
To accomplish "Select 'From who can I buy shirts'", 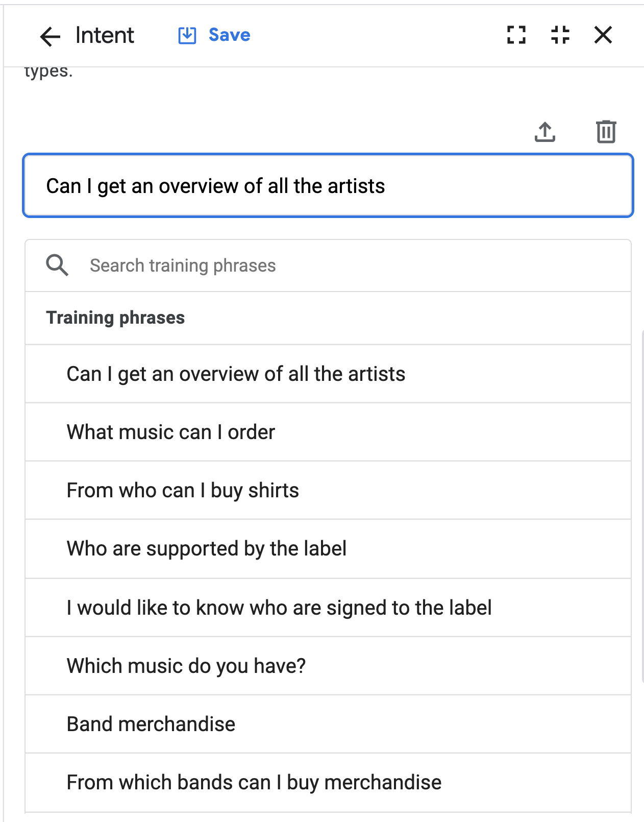I will (x=183, y=491).
